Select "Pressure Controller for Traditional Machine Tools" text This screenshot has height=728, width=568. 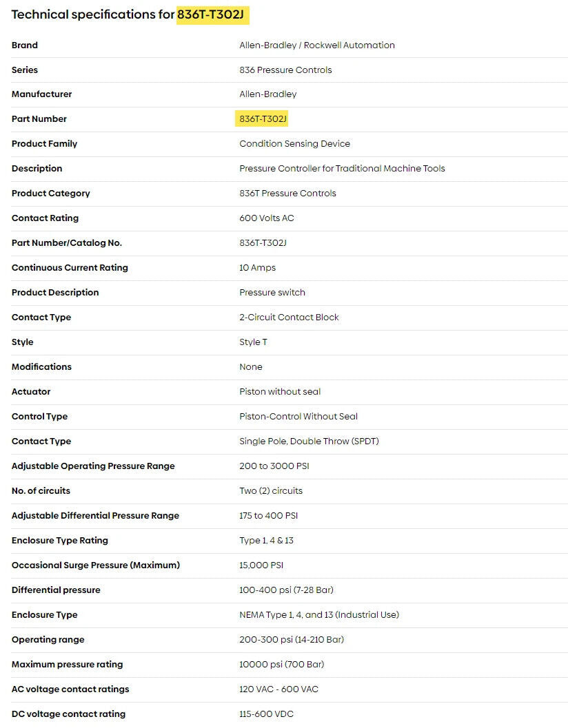pos(342,169)
